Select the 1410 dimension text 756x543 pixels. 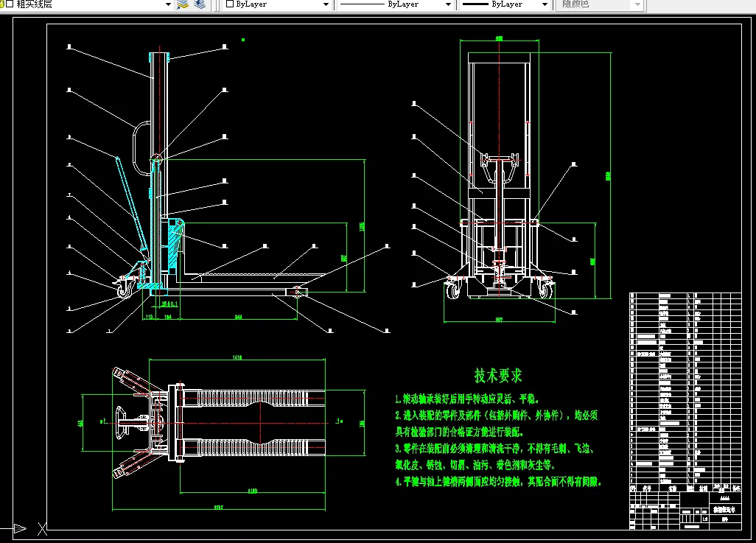coord(237,357)
